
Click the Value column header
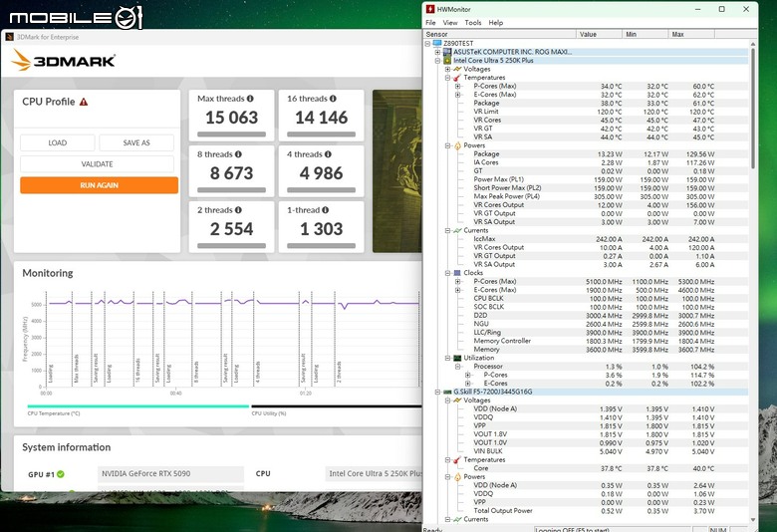point(599,34)
